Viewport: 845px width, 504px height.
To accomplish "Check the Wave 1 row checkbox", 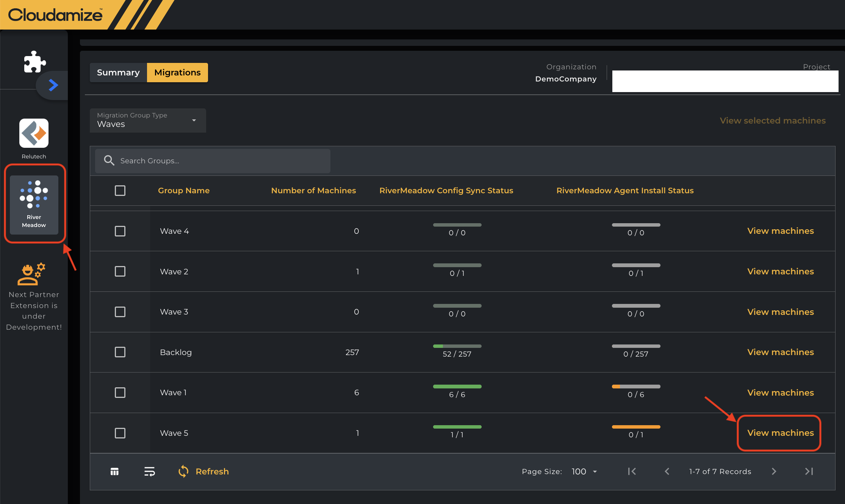I will pyautogui.click(x=120, y=393).
